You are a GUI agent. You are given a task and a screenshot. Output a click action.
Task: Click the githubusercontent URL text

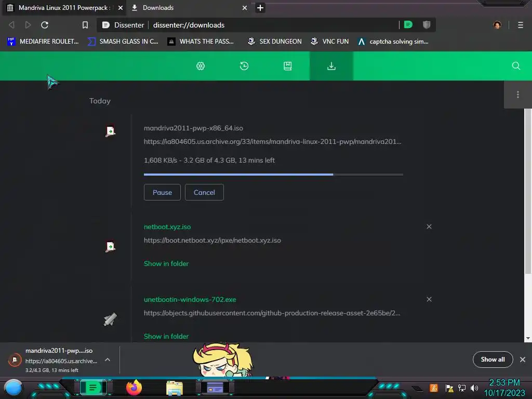click(272, 313)
